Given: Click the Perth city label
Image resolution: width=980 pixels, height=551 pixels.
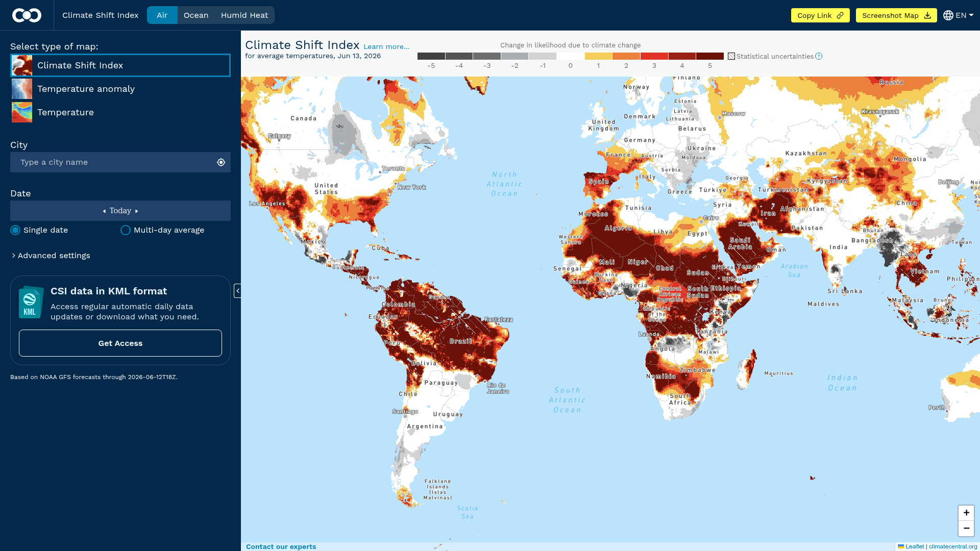Looking at the screenshot, I should tap(937, 408).
